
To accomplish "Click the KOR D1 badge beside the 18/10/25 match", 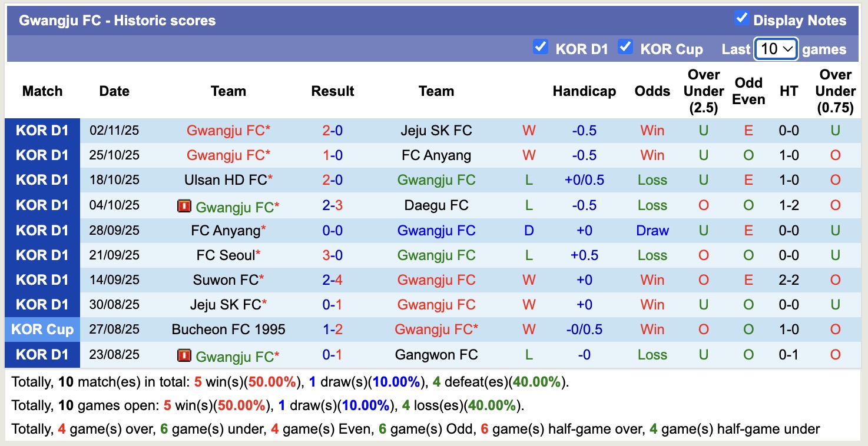I will pos(42,180).
